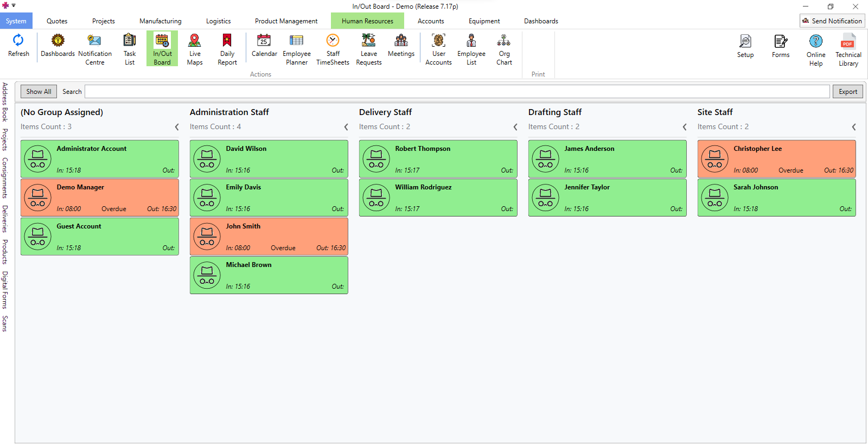868x445 pixels.
Task: Open the Equipment tab
Action: [484, 21]
